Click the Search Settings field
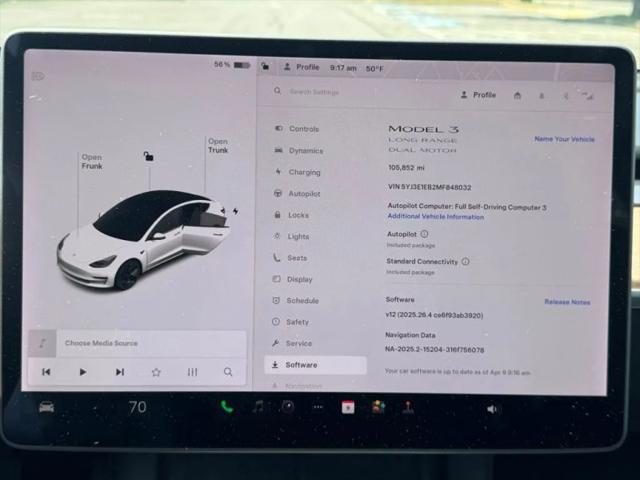Image resolution: width=640 pixels, height=480 pixels. [x=314, y=92]
